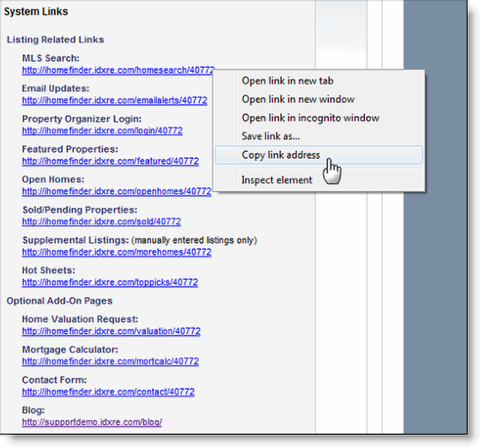Choose 'Save link as...' option
Viewport: 481px width, 448px height.
point(271,136)
